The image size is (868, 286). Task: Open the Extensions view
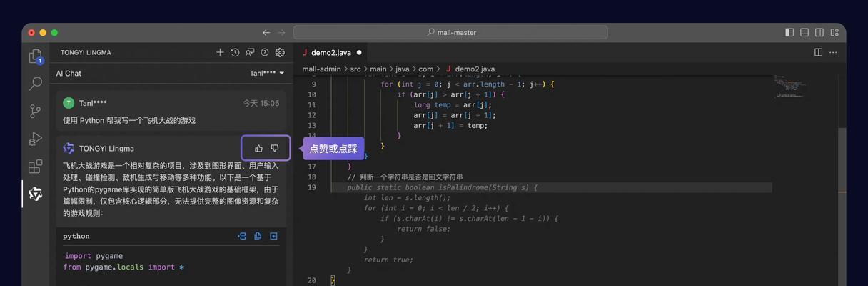(x=35, y=167)
